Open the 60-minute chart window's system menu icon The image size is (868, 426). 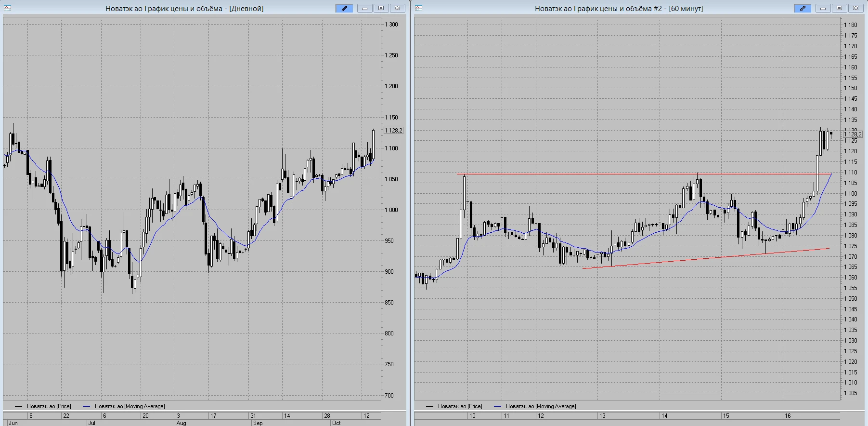pyautogui.click(x=419, y=8)
